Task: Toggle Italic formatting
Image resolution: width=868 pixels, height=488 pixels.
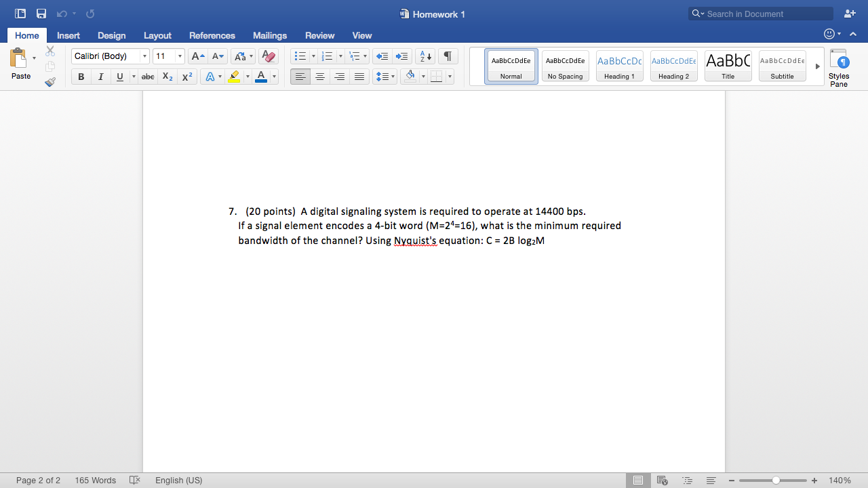Action: pyautogui.click(x=101, y=77)
